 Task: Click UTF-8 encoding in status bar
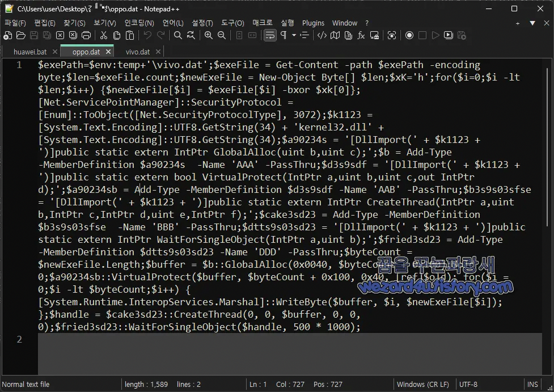pos(468,385)
